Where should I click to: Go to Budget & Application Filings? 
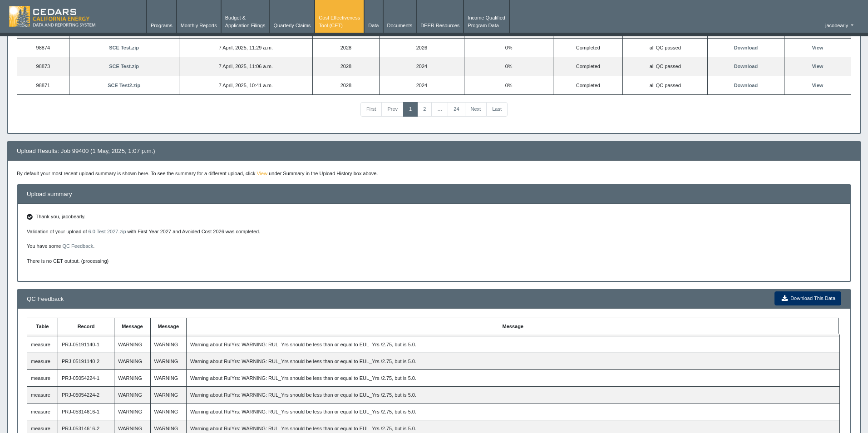click(x=245, y=22)
